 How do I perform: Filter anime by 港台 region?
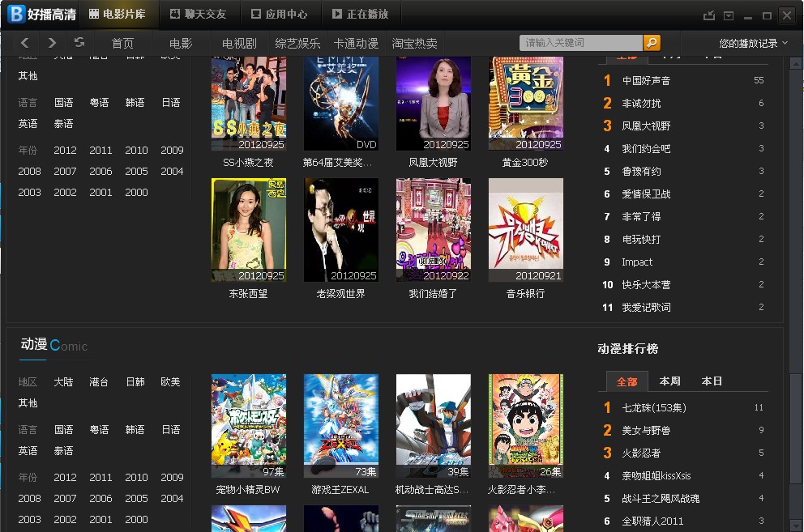[x=99, y=382]
